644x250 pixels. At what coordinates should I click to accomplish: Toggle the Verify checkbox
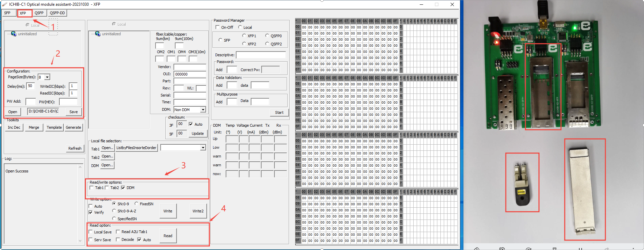click(x=90, y=212)
